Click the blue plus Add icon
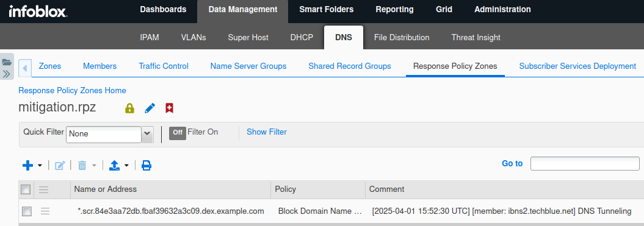Image resolution: width=644 pixels, height=226 pixels. (x=27, y=165)
